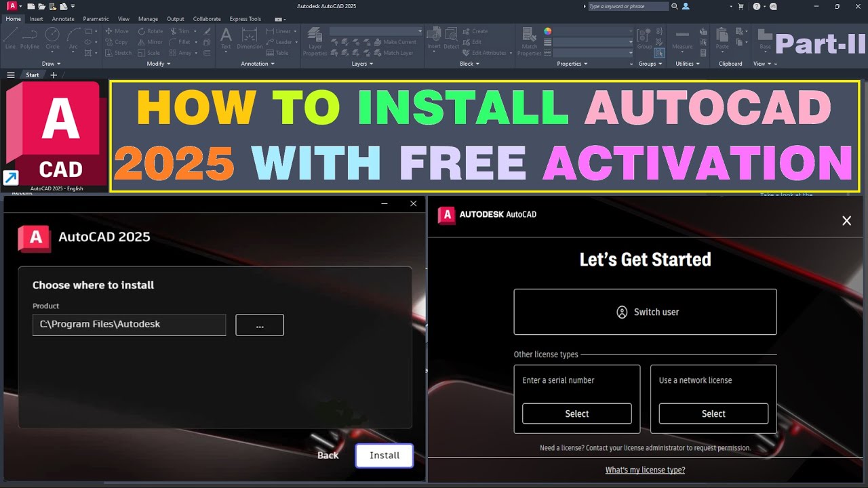Switch to the Insert ribbon tab
The height and width of the screenshot is (488, 868).
coord(36,19)
